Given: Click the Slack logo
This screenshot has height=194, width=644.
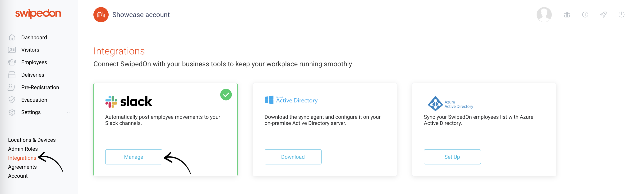Looking at the screenshot, I should 129,101.
